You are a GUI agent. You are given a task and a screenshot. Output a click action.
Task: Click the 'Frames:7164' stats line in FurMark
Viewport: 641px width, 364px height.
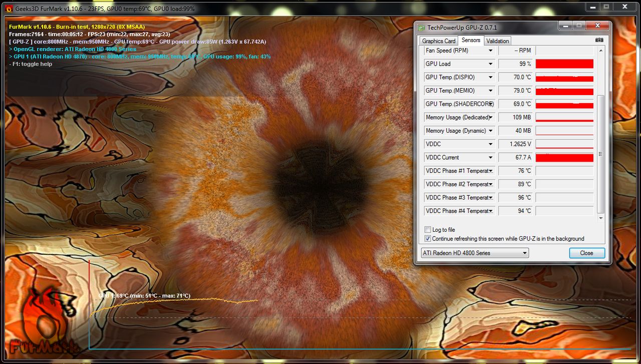pos(89,34)
